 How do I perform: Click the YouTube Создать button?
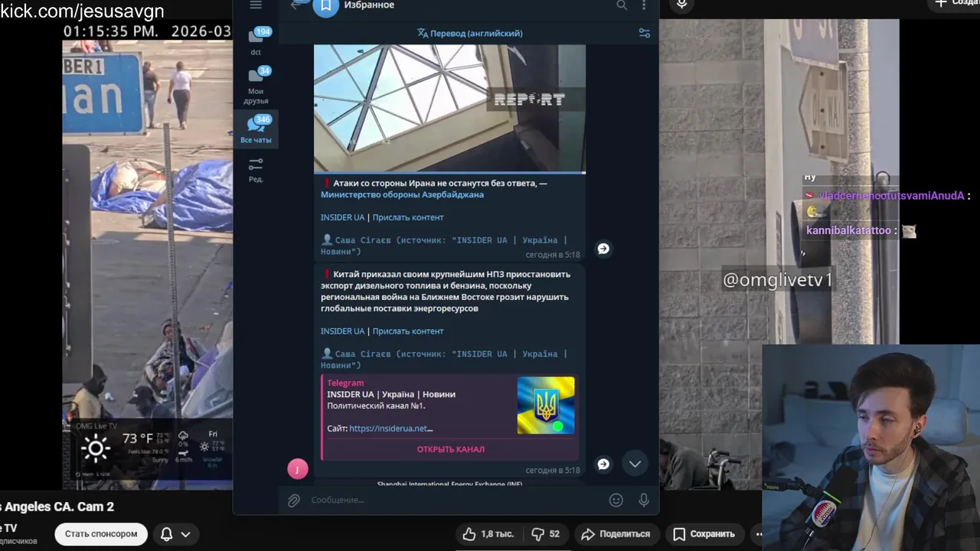(x=954, y=4)
